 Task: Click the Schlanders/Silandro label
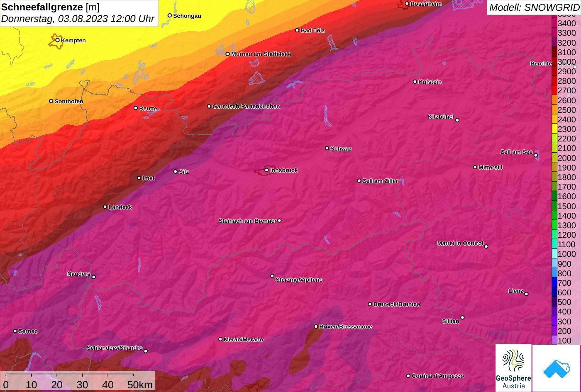pos(115,348)
